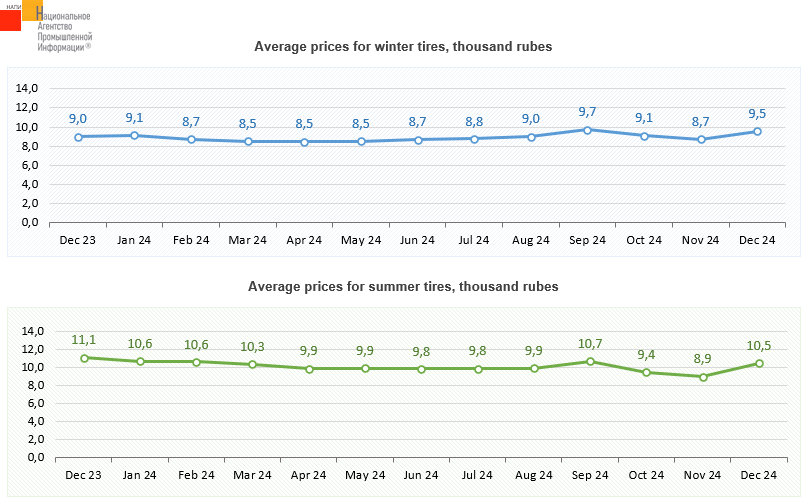This screenshot has height=501, width=807.
Task: Click the Russian agency name text beside logo
Action: [64, 32]
